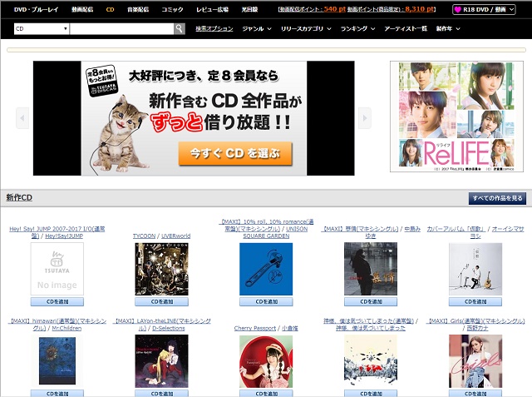The image size is (532, 397).
Task: Click the 8,310 pt points balance
Action: coord(420,9)
